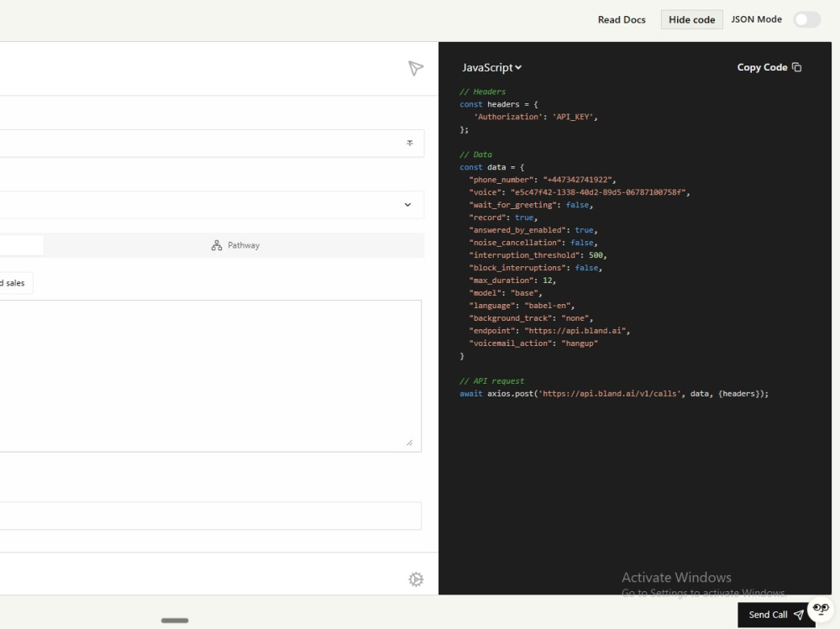Click inside the large prompt text area
Image resolution: width=840 pixels, height=629 pixels.
pos(209,375)
